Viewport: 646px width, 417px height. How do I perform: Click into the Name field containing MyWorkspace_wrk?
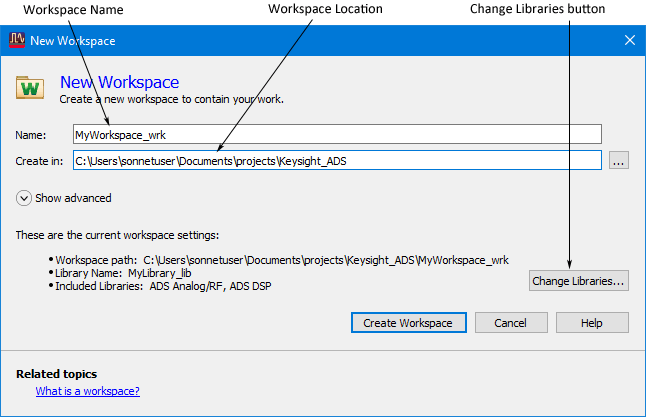(x=337, y=134)
